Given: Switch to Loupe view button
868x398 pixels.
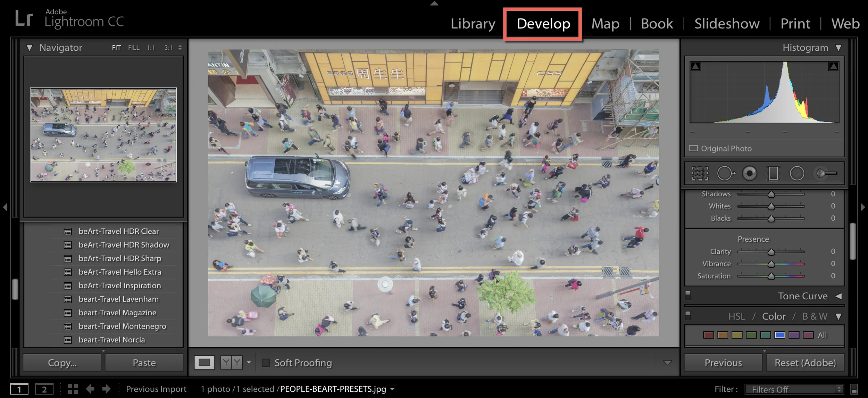Looking at the screenshot, I should (x=204, y=363).
